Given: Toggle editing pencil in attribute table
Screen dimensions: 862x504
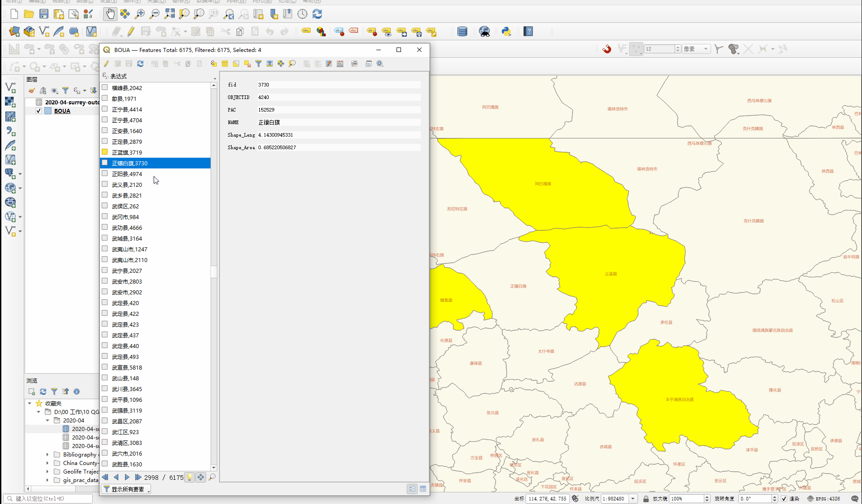Looking at the screenshot, I should pyautogui.click(x=107, y=64).
